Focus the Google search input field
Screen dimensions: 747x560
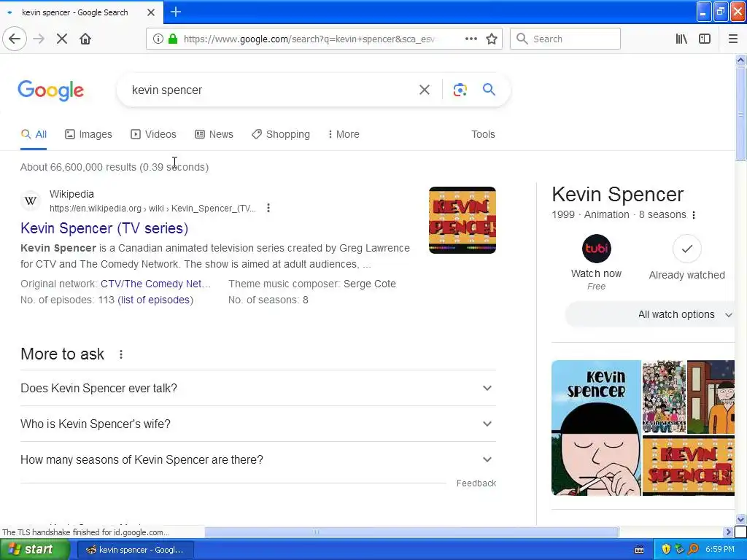[x=271, y=90]
